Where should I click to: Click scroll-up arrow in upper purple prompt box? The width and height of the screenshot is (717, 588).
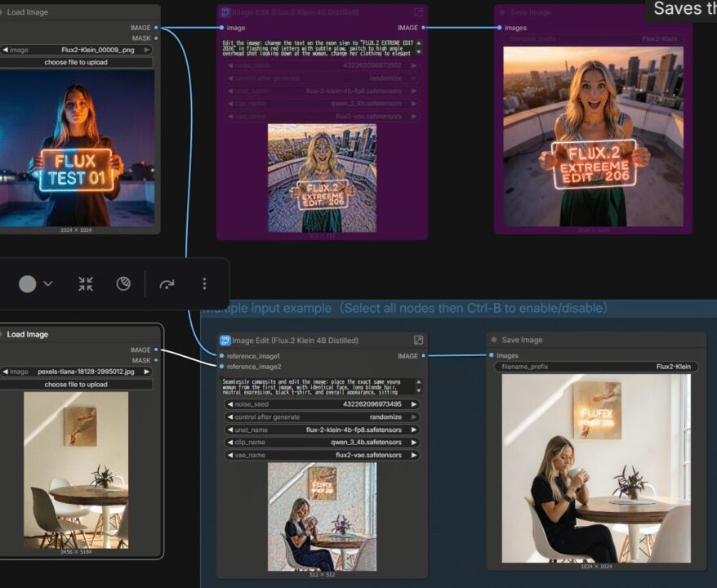[418, 43]
